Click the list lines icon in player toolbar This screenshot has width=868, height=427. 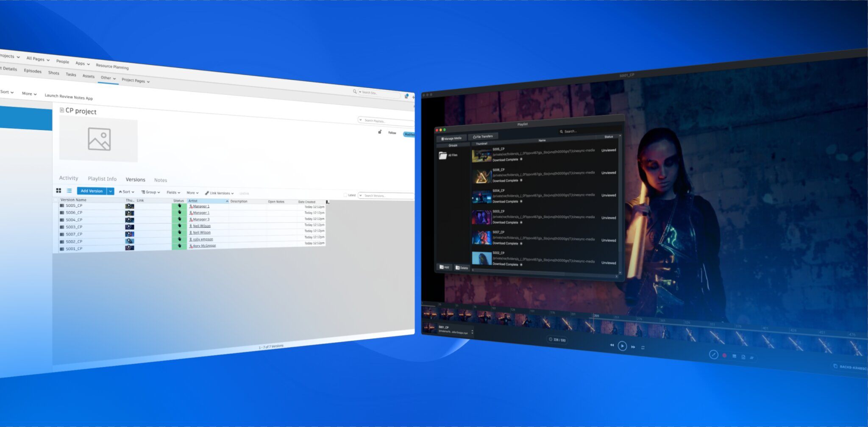(x=734, y=357)
